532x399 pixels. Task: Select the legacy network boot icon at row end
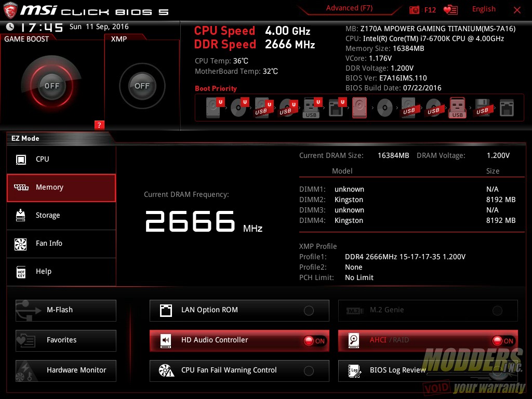507,108
